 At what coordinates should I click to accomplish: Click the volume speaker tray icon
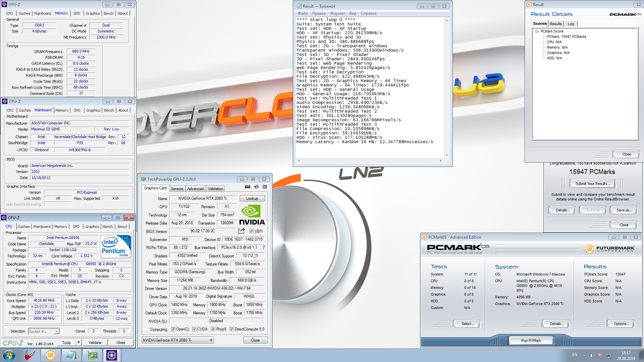coord(592,356)
